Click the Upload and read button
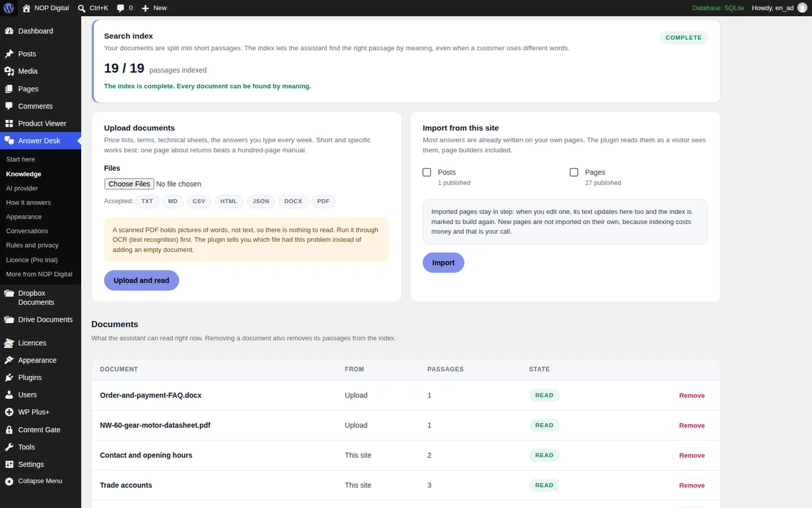 coord(141,280)
